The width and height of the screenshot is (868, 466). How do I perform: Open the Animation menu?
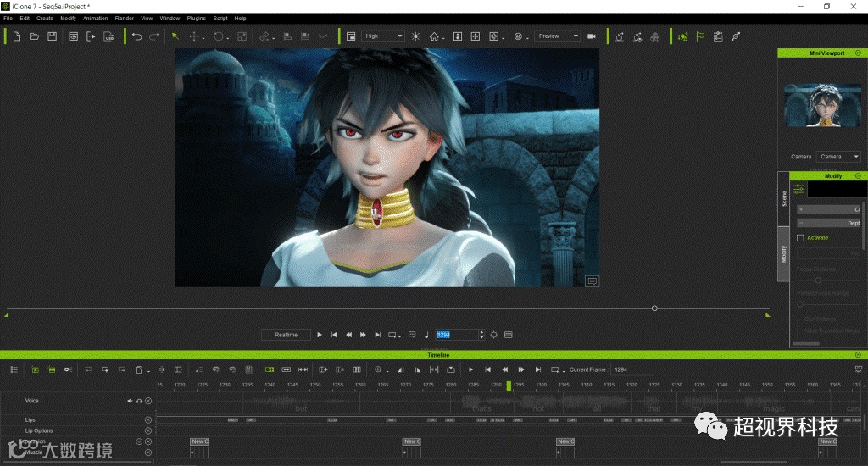(95, 19)
